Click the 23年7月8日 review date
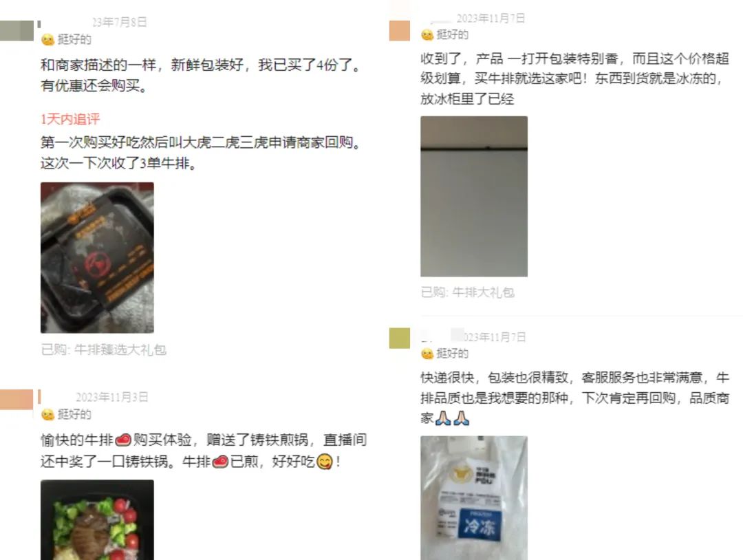This screenshot has width=743, height=560. pos(120,22)
